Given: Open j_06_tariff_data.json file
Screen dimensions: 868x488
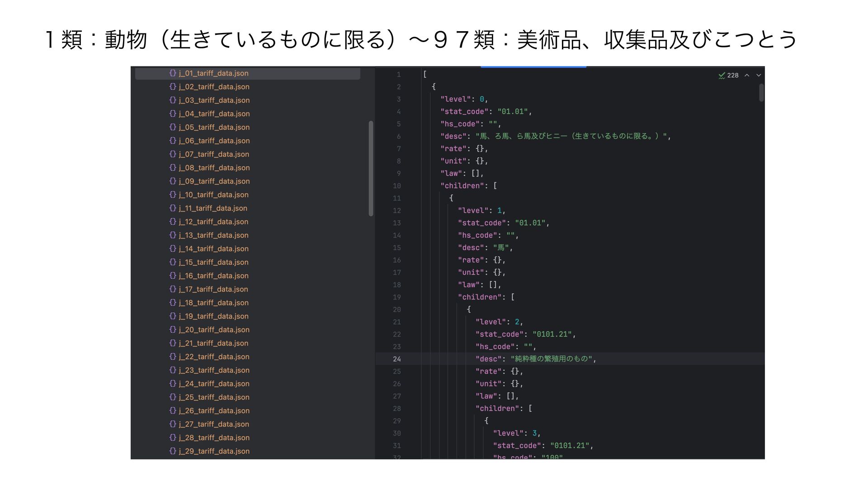Looking at the screenshot, I should click(x=209, y=141).
